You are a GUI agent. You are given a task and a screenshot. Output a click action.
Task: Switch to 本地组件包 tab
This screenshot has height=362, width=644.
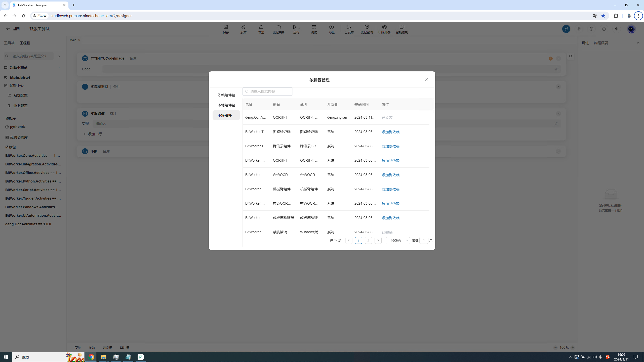click(226, 105)
